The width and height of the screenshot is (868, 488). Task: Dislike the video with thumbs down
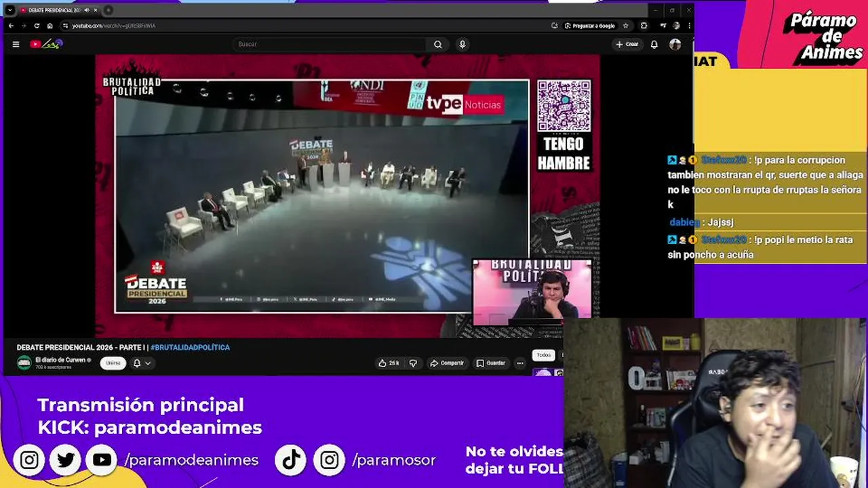(x=413, y=363)
